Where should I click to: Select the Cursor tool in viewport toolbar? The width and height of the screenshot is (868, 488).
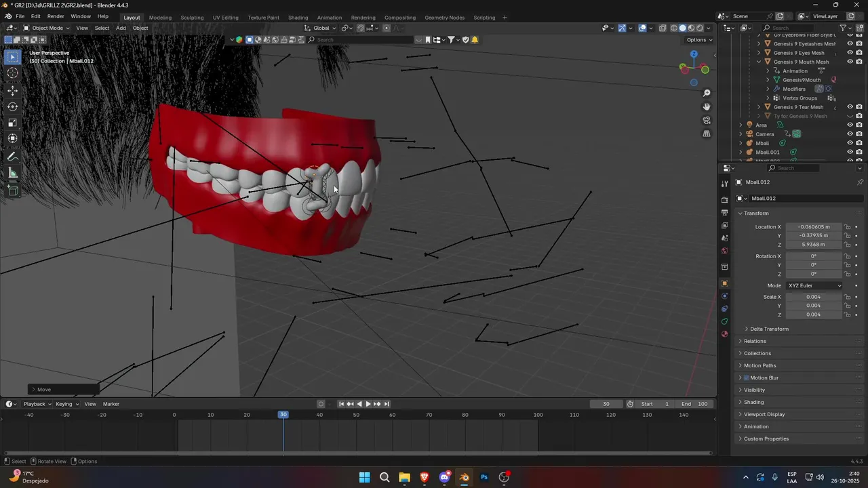tap(13, 73)
